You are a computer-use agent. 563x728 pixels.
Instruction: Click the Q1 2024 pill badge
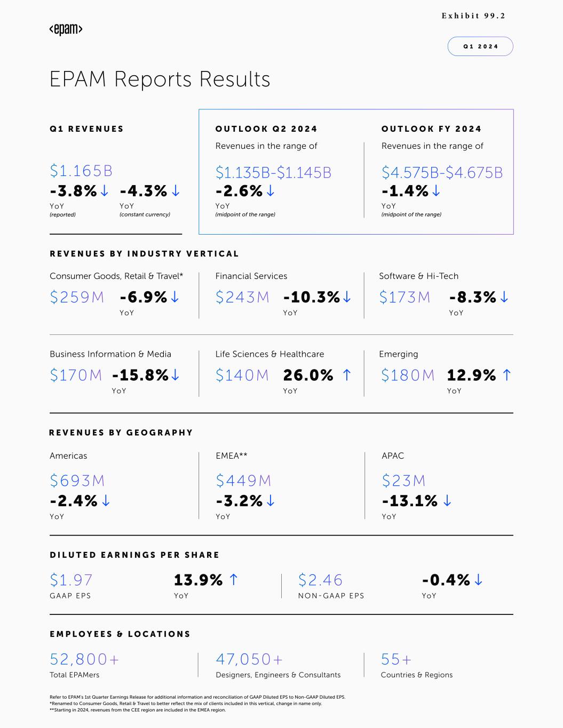point(480,46)
